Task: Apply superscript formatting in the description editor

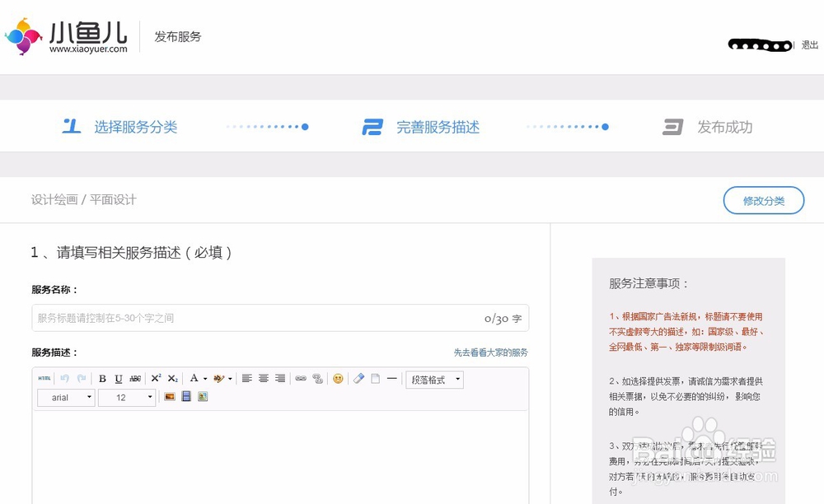Action: click(x=155, y=379)
